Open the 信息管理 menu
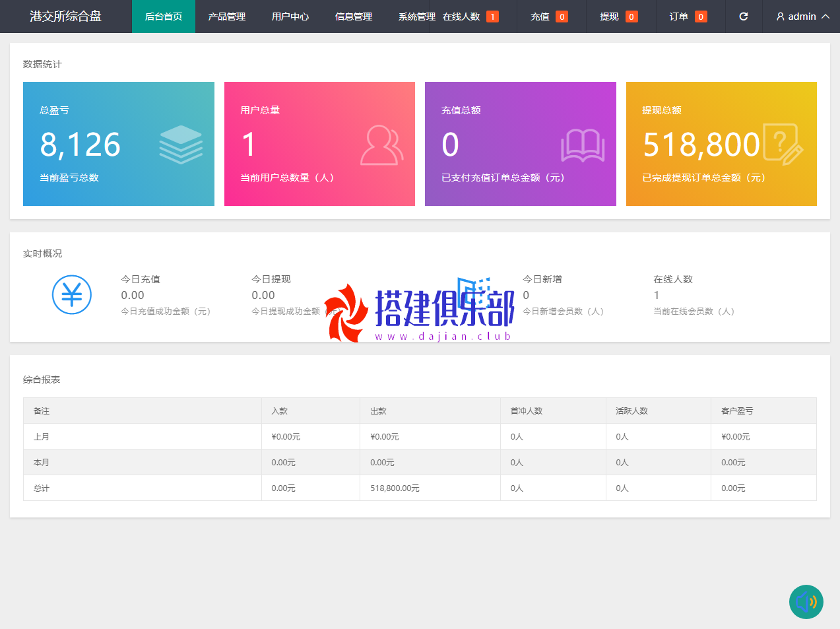 pos(354,17)
